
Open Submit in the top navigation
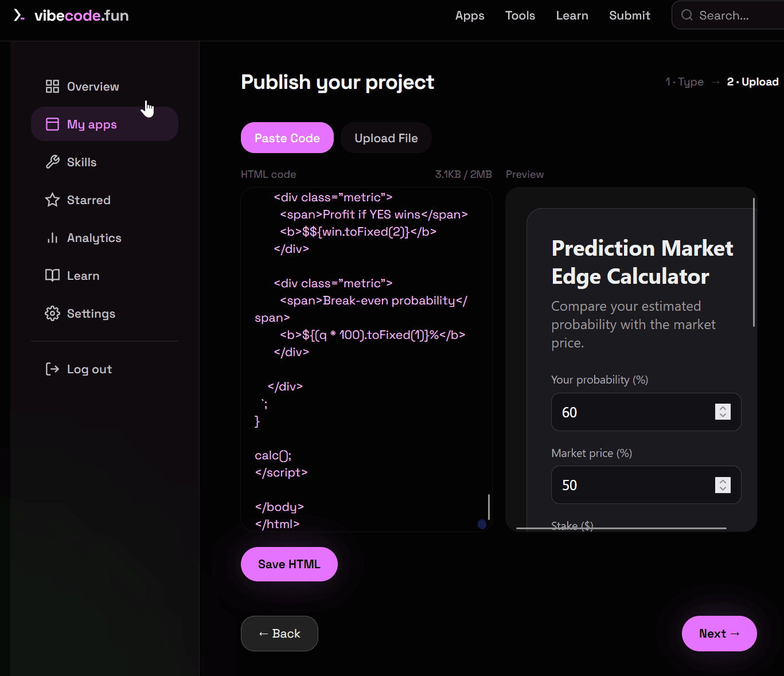630,15
